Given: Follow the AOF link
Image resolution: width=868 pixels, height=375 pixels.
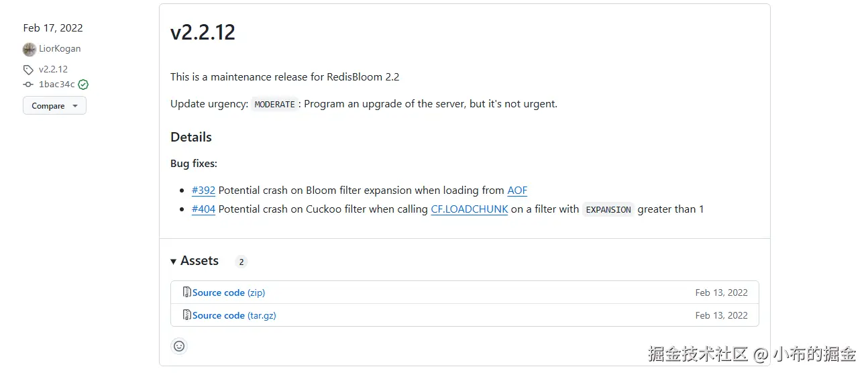Looking at the screenshot, I should click(x=517, y=191).
